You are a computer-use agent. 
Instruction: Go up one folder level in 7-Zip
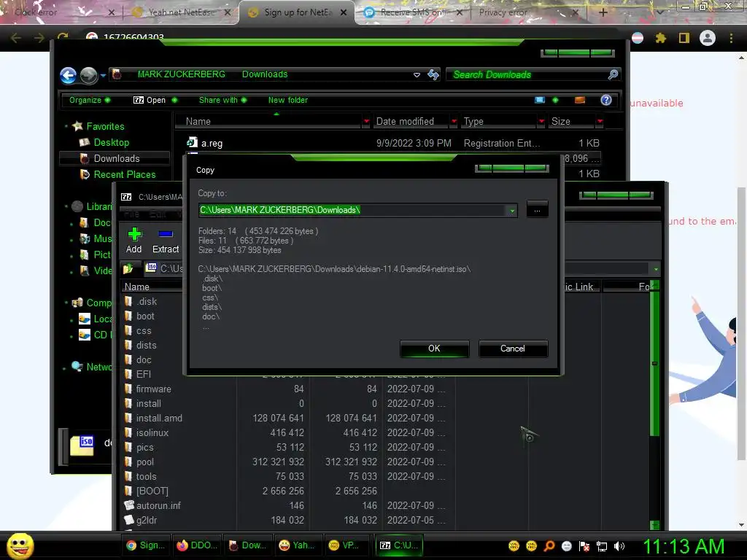tap(128, 268)
